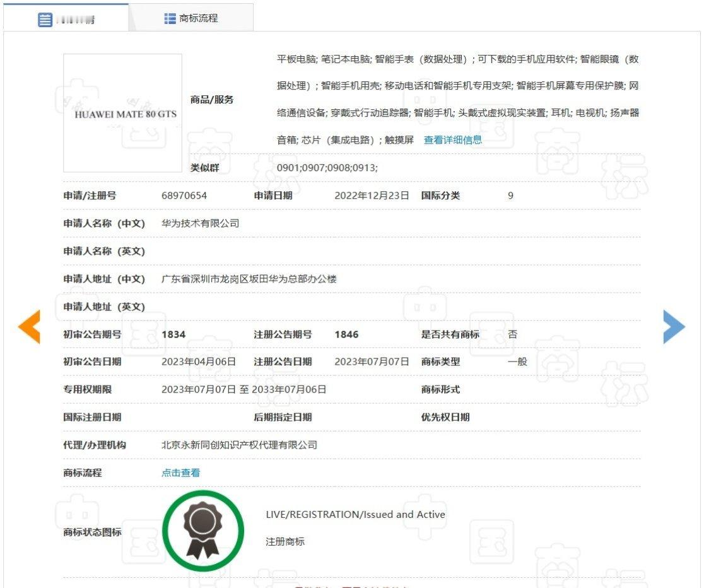Click the 申请日期 label
The width and height of the screenshot is (704, 588).
click(x=273, y=196)
